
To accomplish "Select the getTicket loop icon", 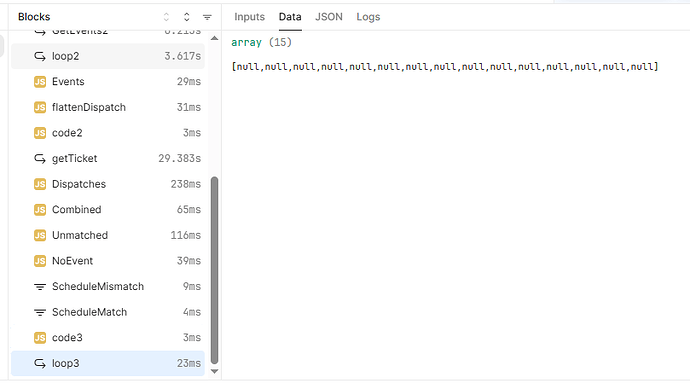I will 40,158.
